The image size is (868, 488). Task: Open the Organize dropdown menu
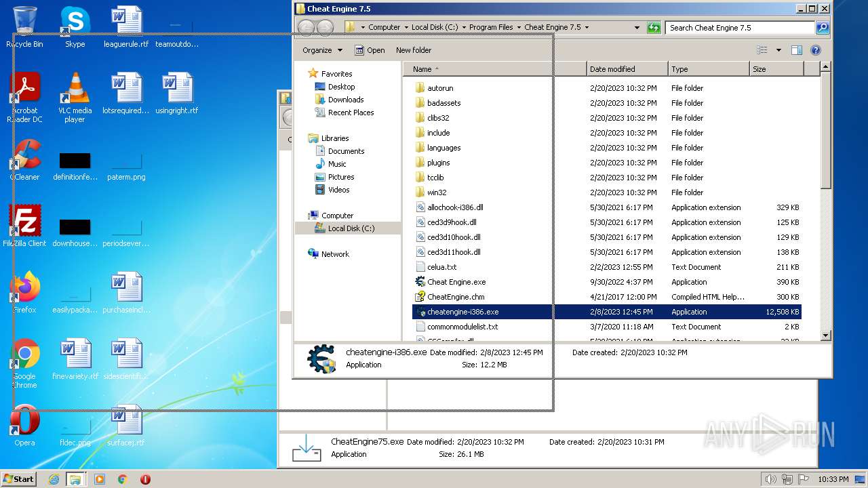click(x=323, y=50)
